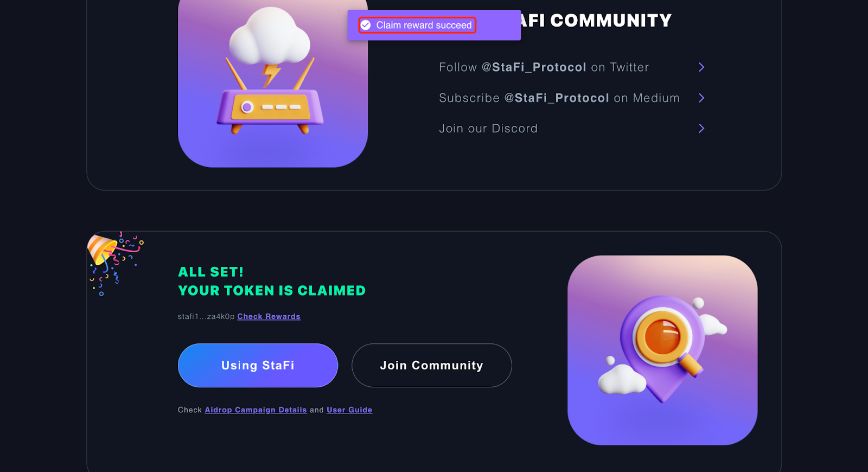868x472 pixels.
Task: Click the lightning bolt in the router illustration
Action: click(271, 75)
